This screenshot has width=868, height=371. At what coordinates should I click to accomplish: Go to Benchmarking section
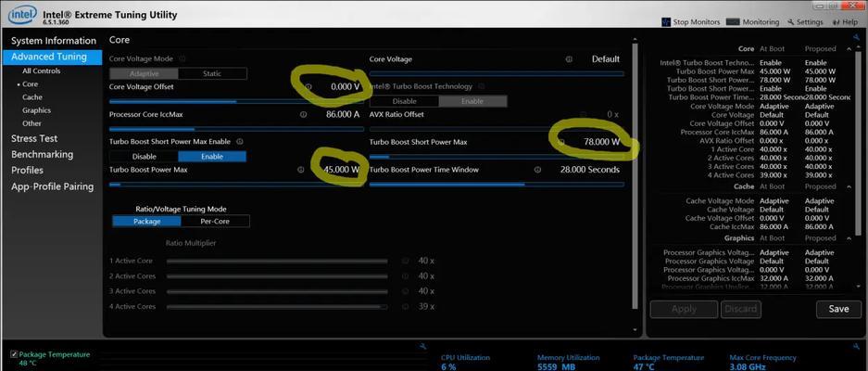click(x=42, y=154)
